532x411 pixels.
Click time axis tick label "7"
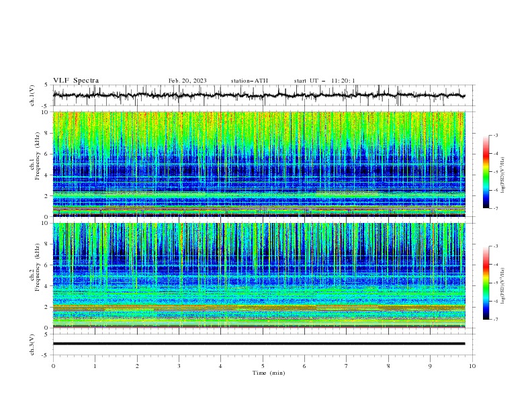[x=347, y=366]
